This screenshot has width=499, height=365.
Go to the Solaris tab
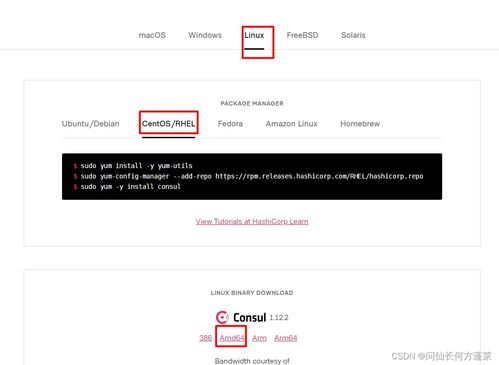353,35
